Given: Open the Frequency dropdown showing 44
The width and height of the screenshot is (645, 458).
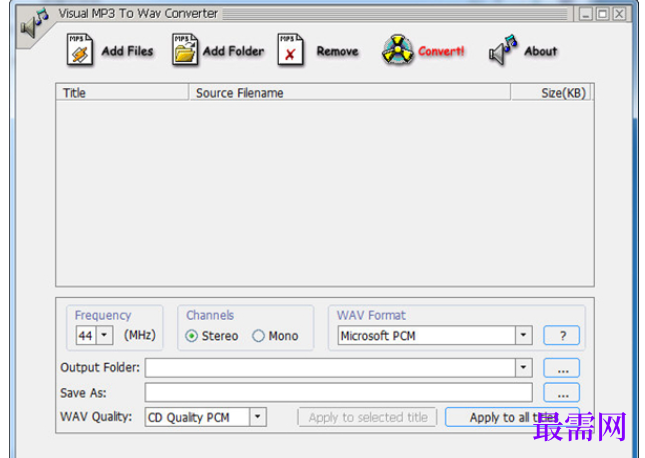Looking at the screenshot, I should (x=104, y=335).
